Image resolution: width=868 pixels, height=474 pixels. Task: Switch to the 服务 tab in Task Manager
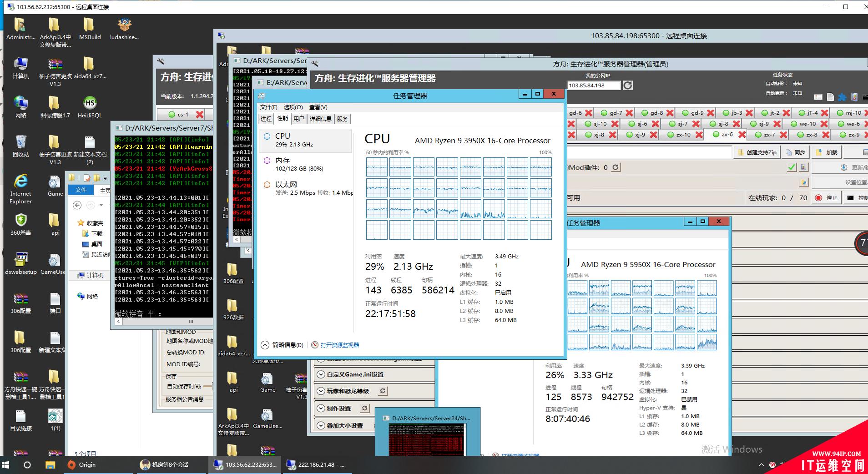pos(342,119)
